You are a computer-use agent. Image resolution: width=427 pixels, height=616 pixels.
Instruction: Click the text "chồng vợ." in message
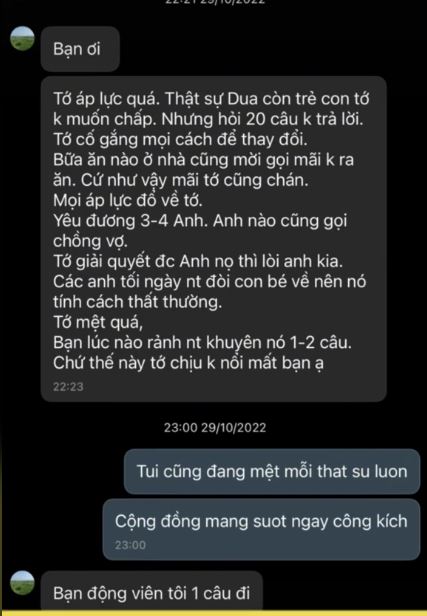pos(90,241)
